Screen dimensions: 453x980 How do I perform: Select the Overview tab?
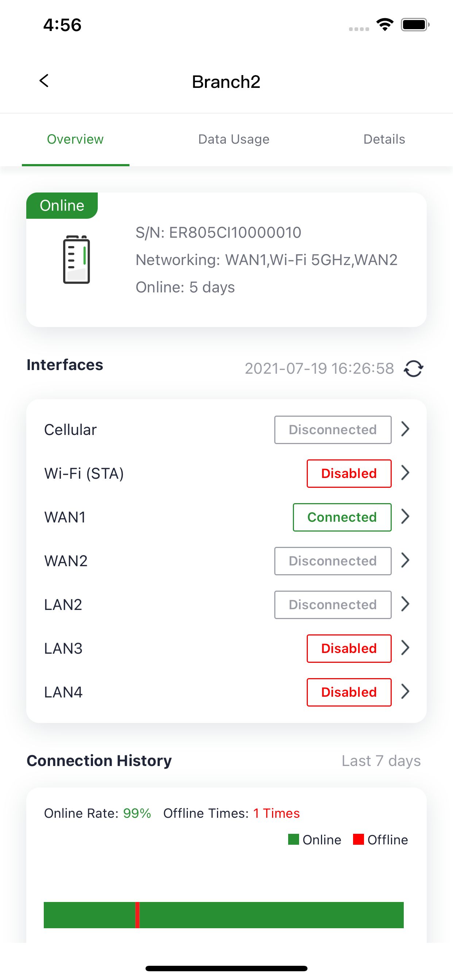point(75,139)
